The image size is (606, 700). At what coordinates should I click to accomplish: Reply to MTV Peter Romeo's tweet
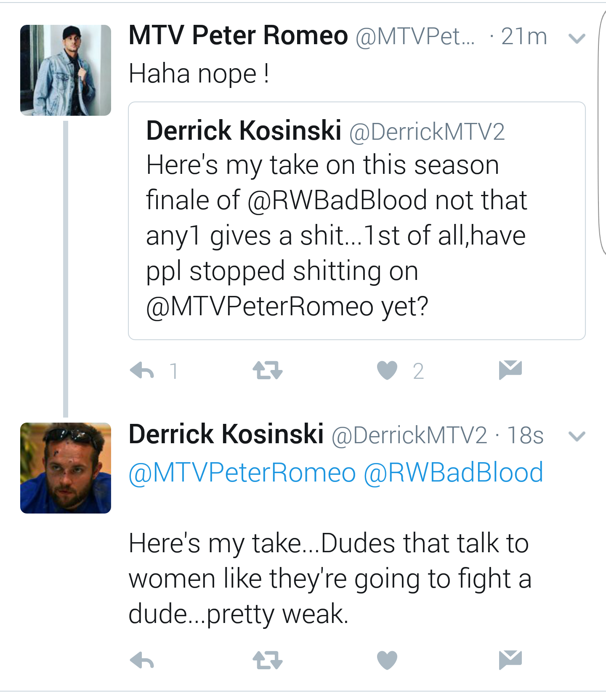[142, 371]
